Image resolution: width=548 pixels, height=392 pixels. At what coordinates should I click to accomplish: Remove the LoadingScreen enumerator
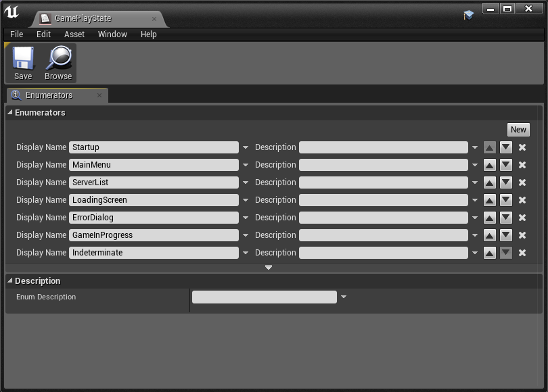click(x=522, y=200)
